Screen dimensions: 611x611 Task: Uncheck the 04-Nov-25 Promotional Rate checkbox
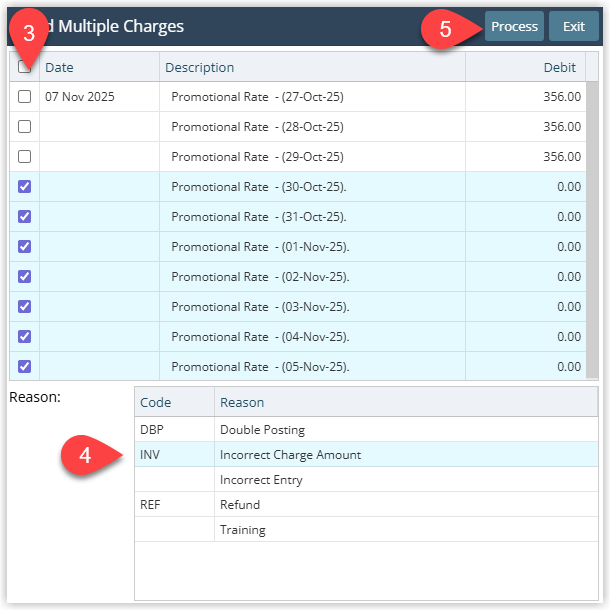coord(25,336)
